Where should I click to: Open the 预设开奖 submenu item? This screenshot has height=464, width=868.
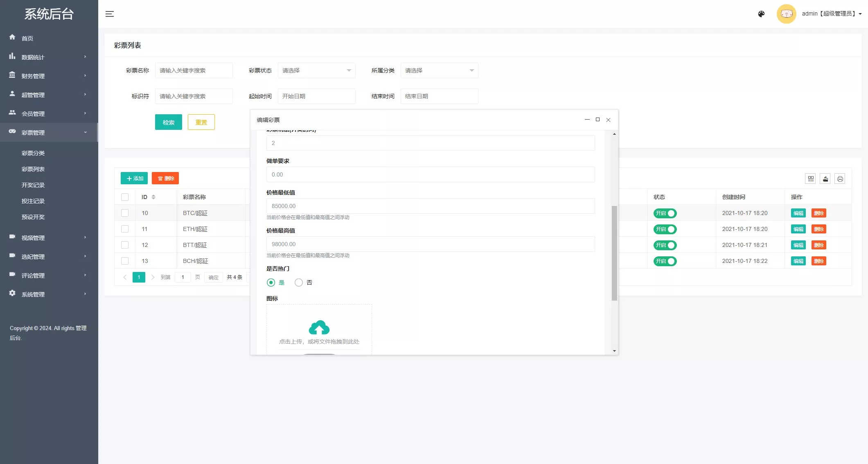33,217
